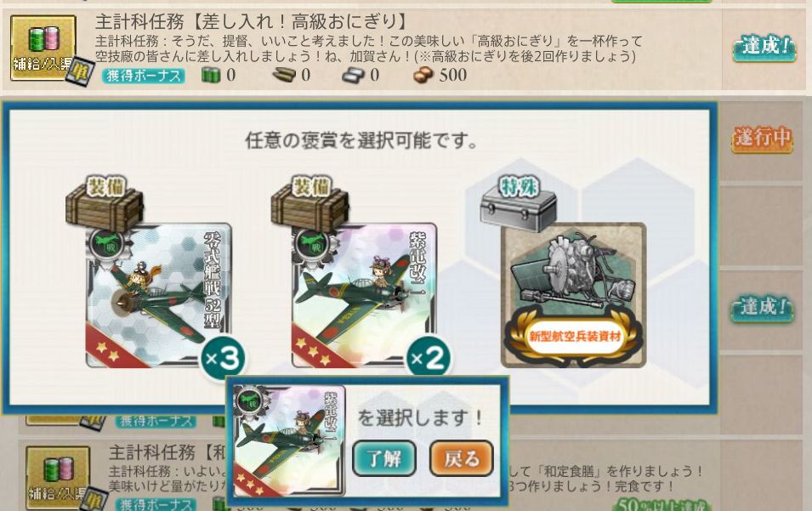Select the 零式艦戦52型 reward card
This screenshot has height=511, width=812.
(x=158, y=295)
